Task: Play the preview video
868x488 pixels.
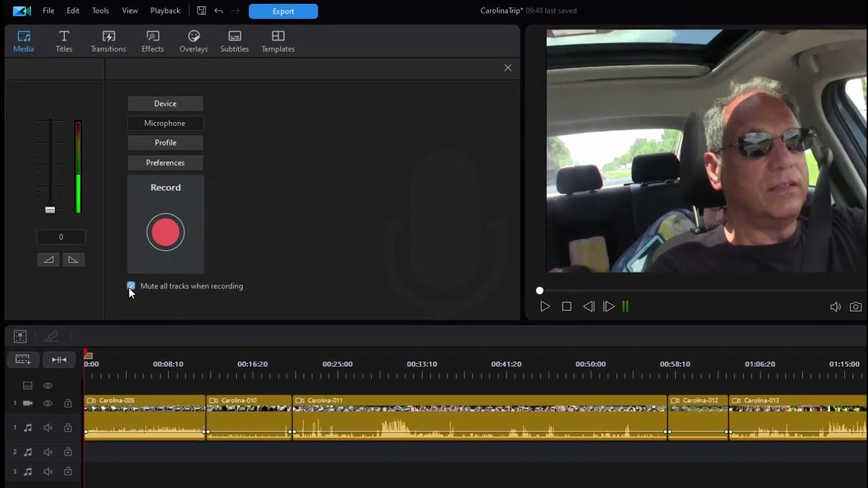Action: coord(545,307)
